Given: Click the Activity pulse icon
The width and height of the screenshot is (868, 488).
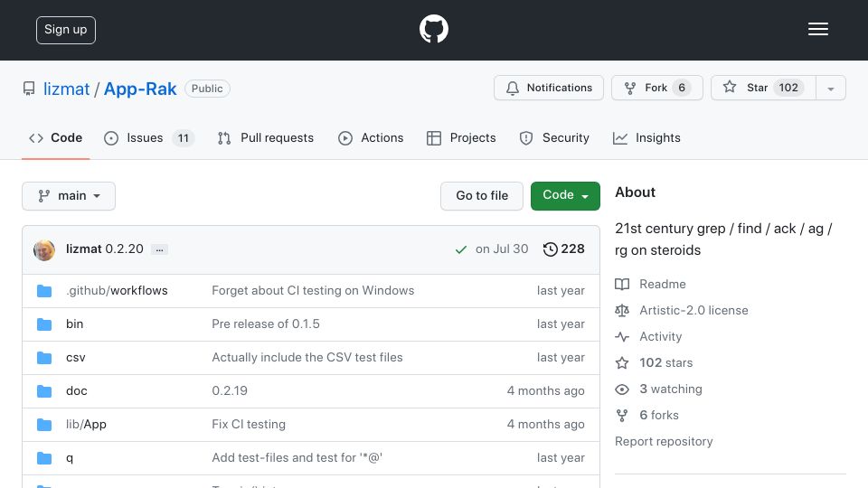Looking at the screenshot, I should [x=622, y=336].
